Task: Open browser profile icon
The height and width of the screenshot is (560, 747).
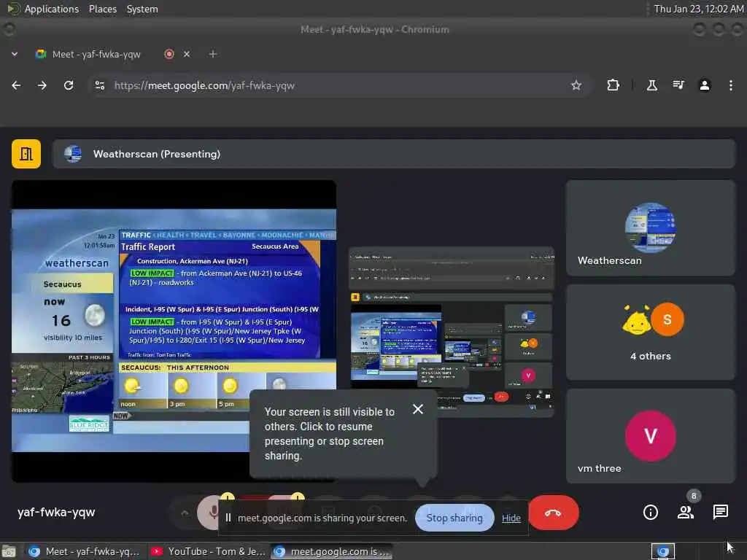Action: pyautogui.click(x=705, y=85)
